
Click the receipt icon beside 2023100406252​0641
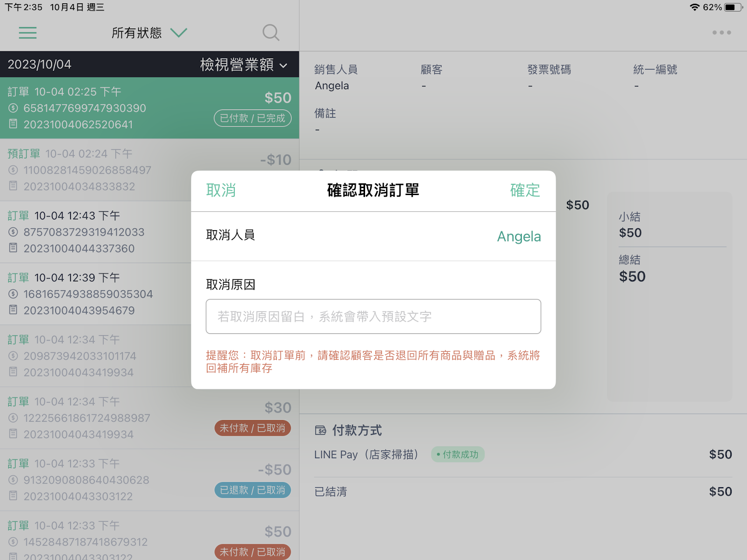click(13, 124)
